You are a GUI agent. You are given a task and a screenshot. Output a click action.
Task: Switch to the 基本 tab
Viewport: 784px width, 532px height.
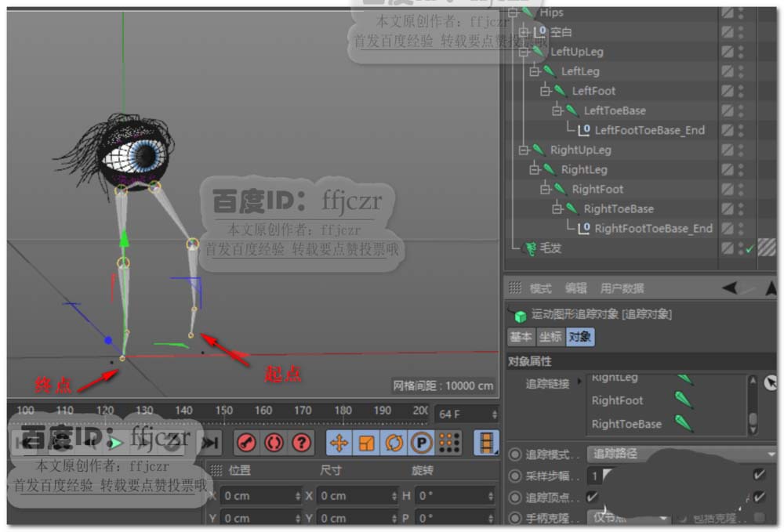point(521,337)
